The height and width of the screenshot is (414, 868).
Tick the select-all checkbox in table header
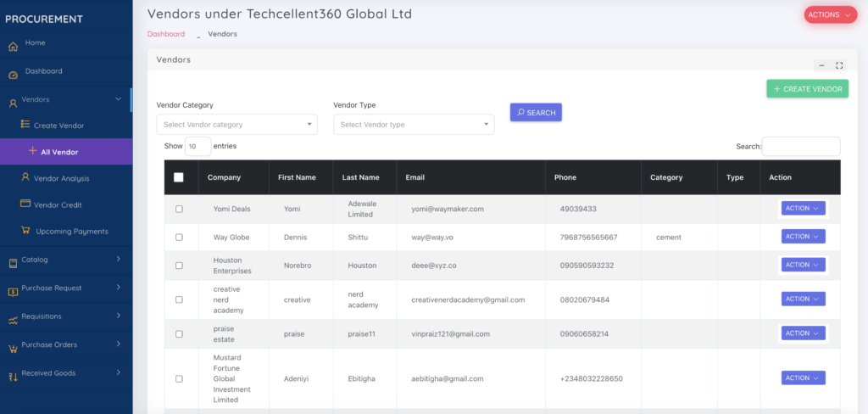178,177
